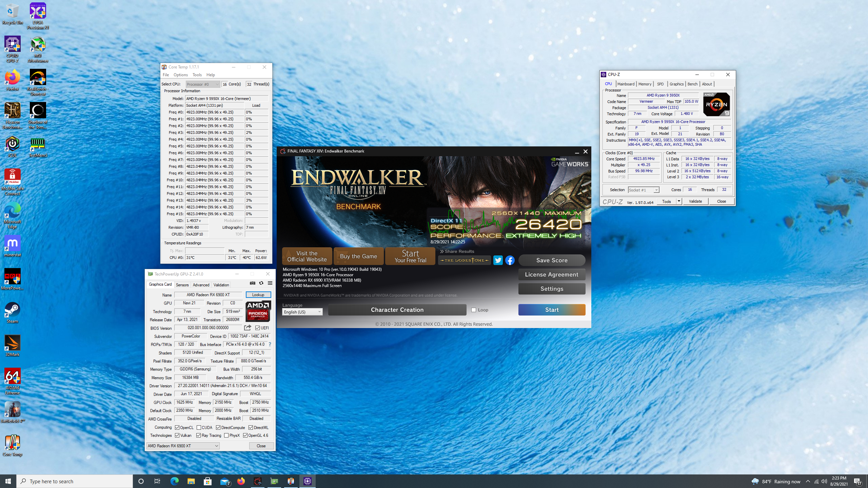868x488 pixels.
Task: Toggle PhysX checkbox in GPU-Z
Action: [x=226, y=435]
